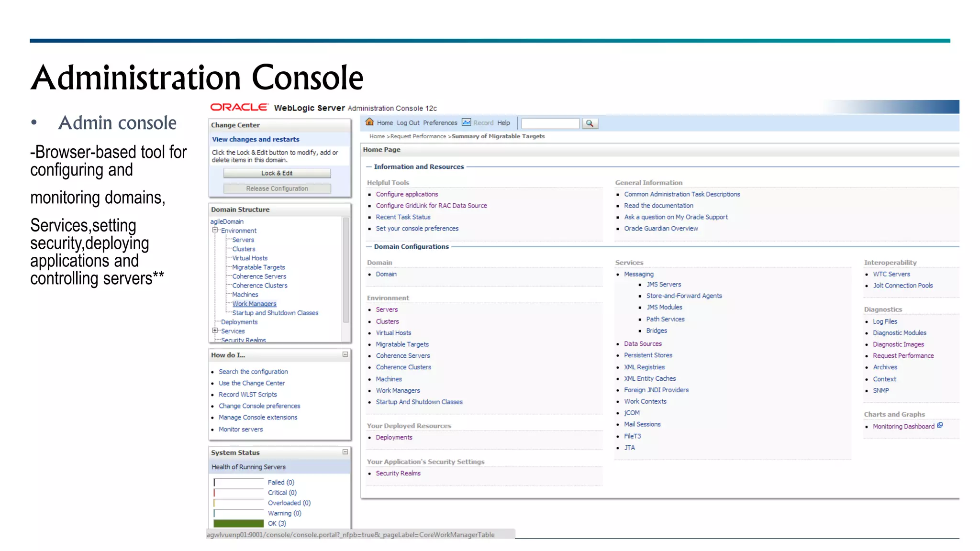Collapse the How do I panel
Viewport: 980px width, 551px height.
pos(345,354)
